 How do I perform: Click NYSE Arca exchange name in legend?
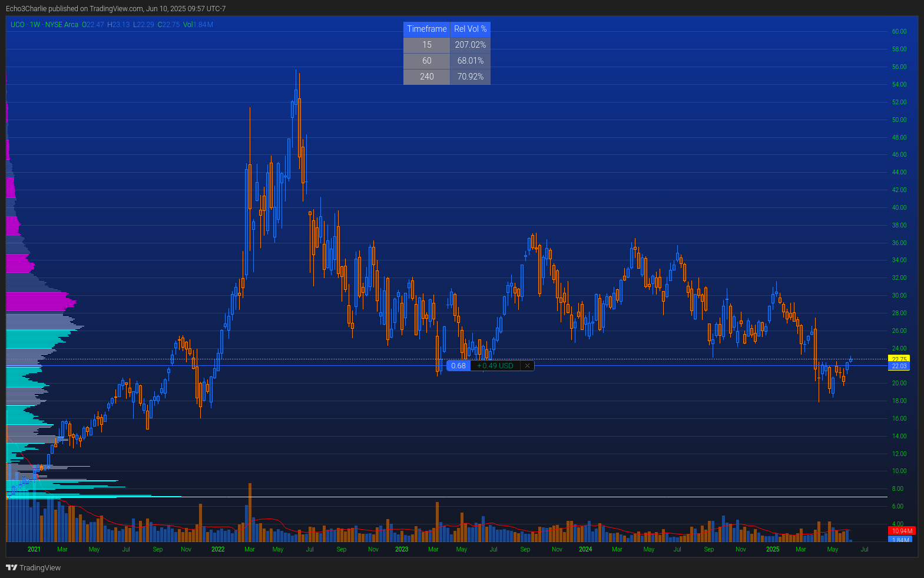(x=62, y=25)
